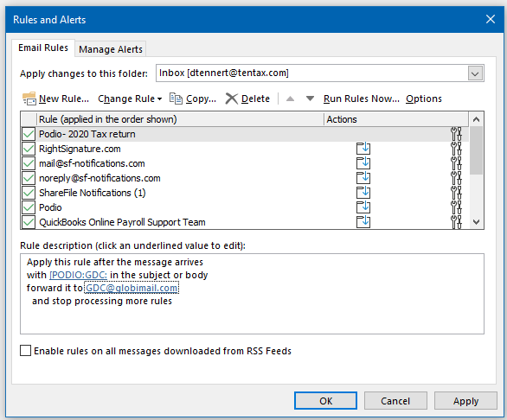Click the Cancel button

pyautogui.click(x=395, y=401)
